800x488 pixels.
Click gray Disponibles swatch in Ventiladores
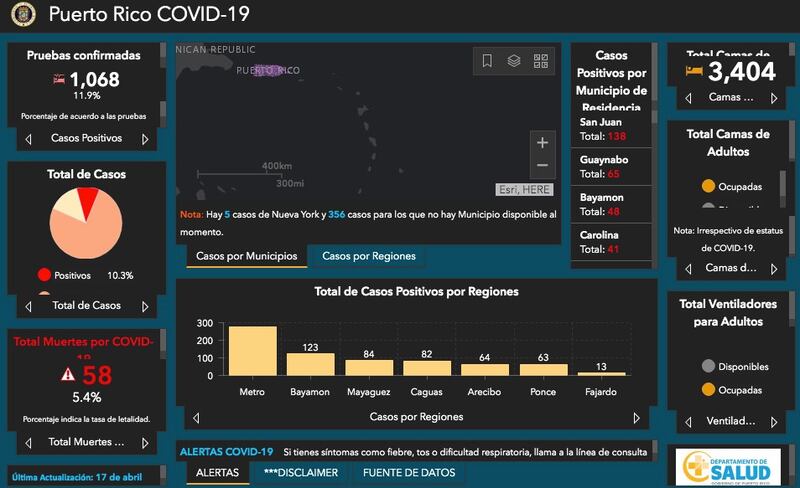click(x=708, y=366)
